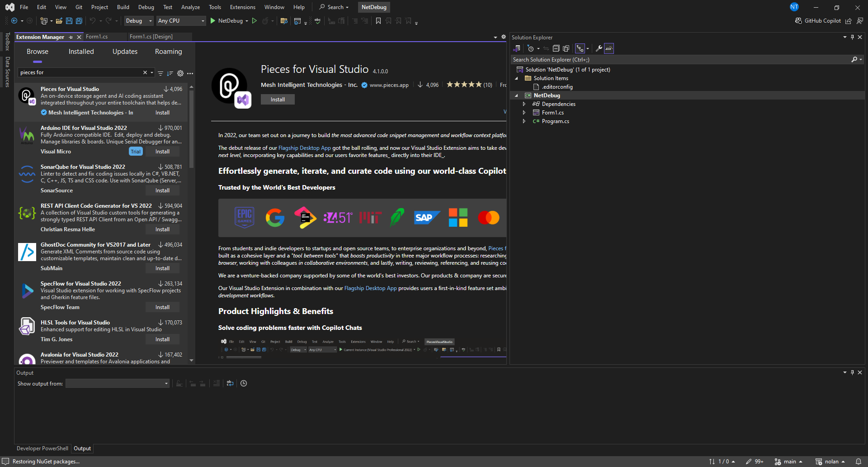868x467 pixels.
Task: Open Extension Manager settings gear icon
Action: click(x=180, y=73)
